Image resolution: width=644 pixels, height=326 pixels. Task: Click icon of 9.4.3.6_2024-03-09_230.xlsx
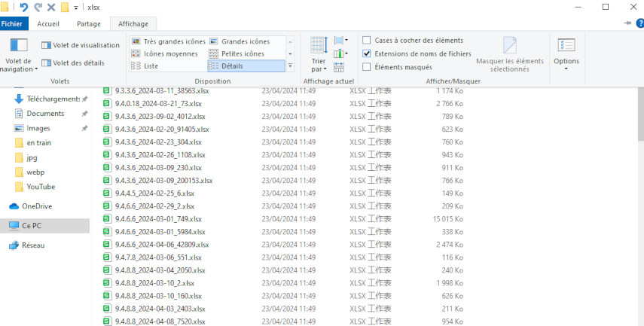coord(107,167)
